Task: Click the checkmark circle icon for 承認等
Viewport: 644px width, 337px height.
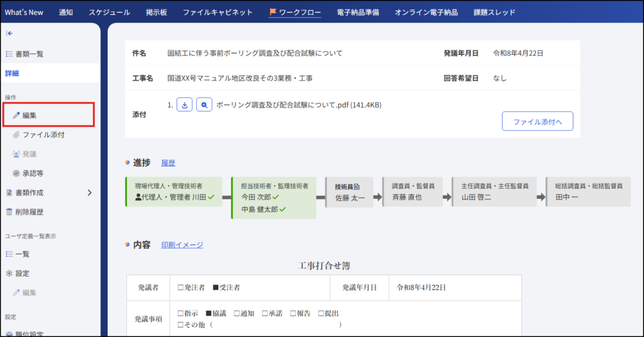Action: [x=16, y=174]
